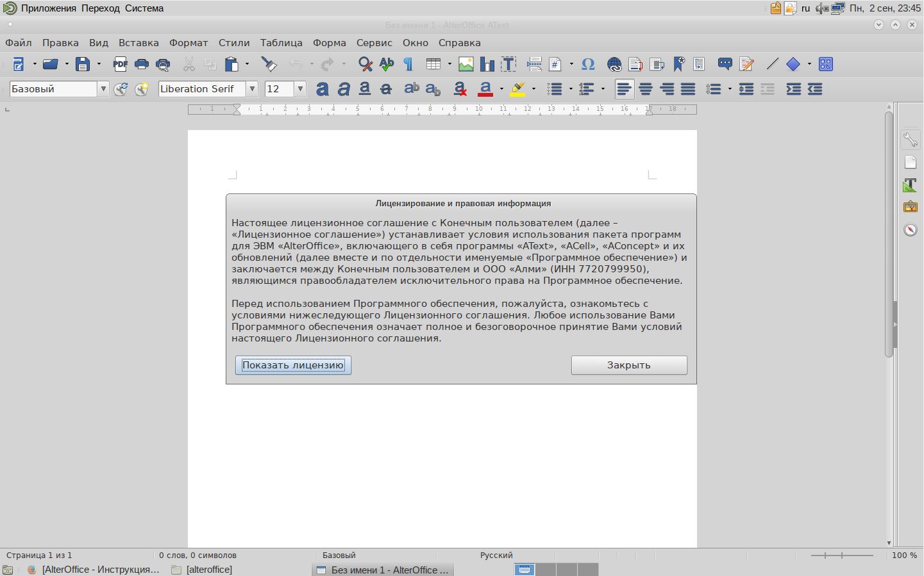Expand the numbered list style dropdown
The width and height of the screenshot is (924, 576).
click(603, 89)
